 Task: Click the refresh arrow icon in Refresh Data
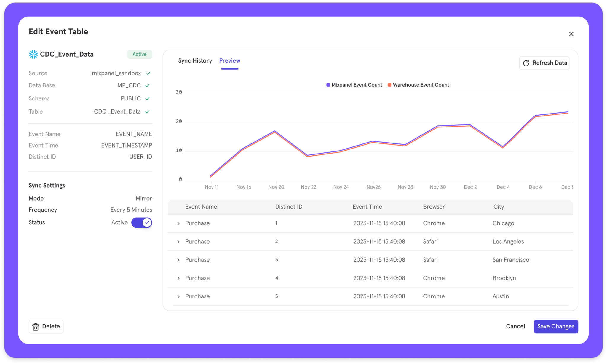click(526, 63)
